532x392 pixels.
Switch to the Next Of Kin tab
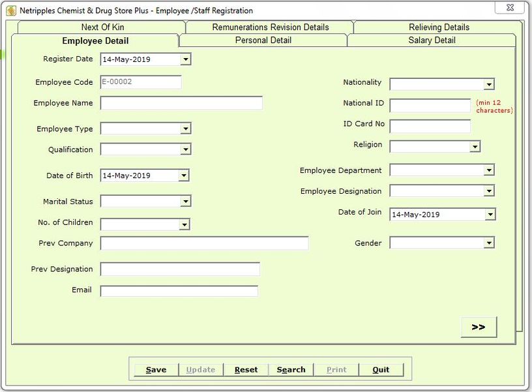(102, 27)
